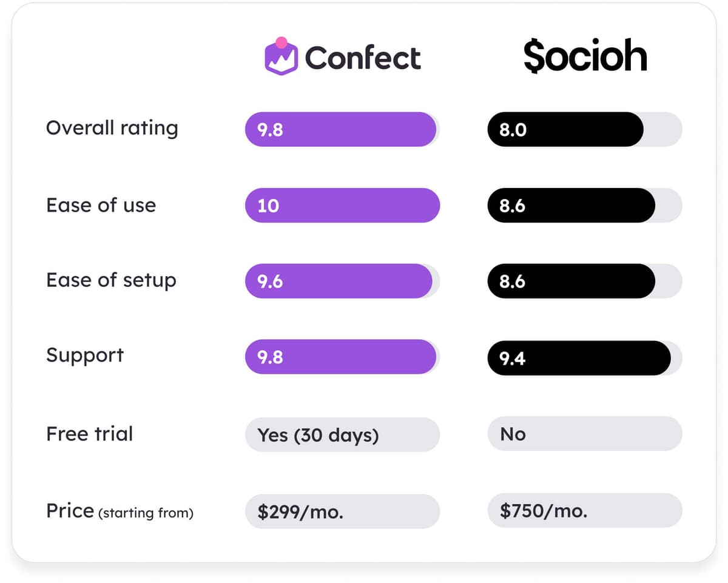Click the $299/mo. price pill
The width and height of the screenshot is (728, 583).
tap(342, 511)
